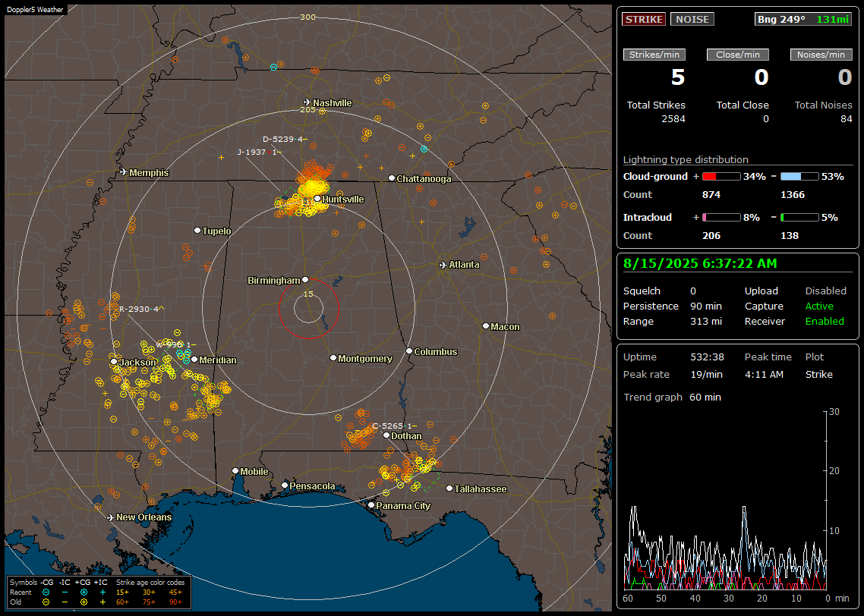This screenshot has height=616, width=864.
Task: Click the Recent +CG cyan legend symbol
Action: (84, 592)
